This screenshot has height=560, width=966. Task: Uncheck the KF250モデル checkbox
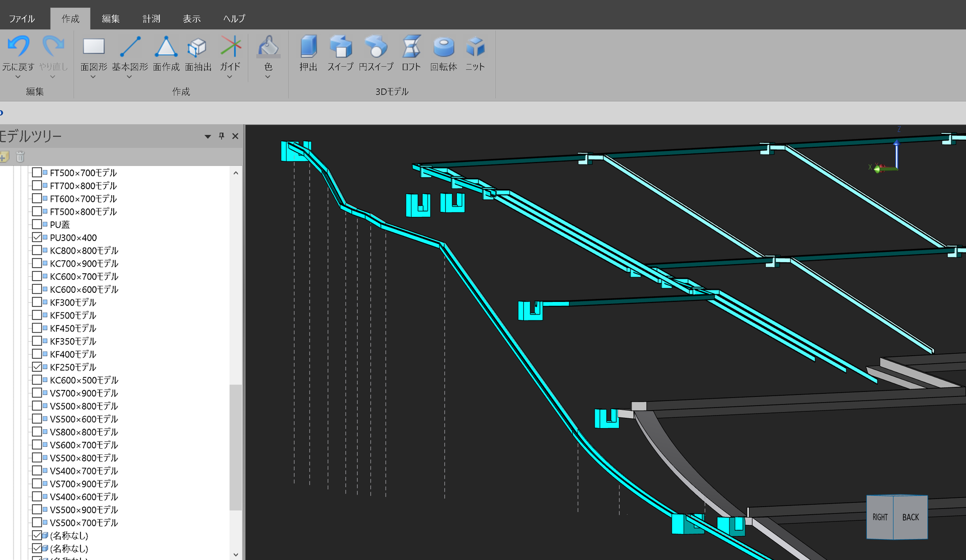37,367
